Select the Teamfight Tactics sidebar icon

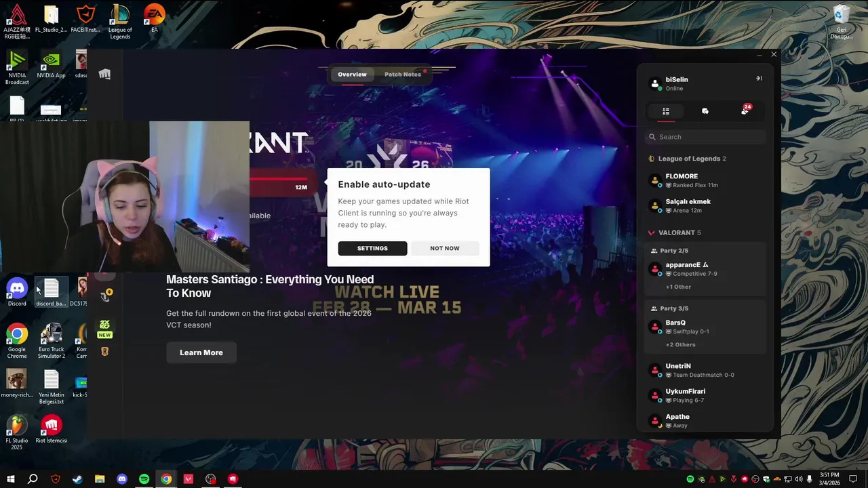105,296
